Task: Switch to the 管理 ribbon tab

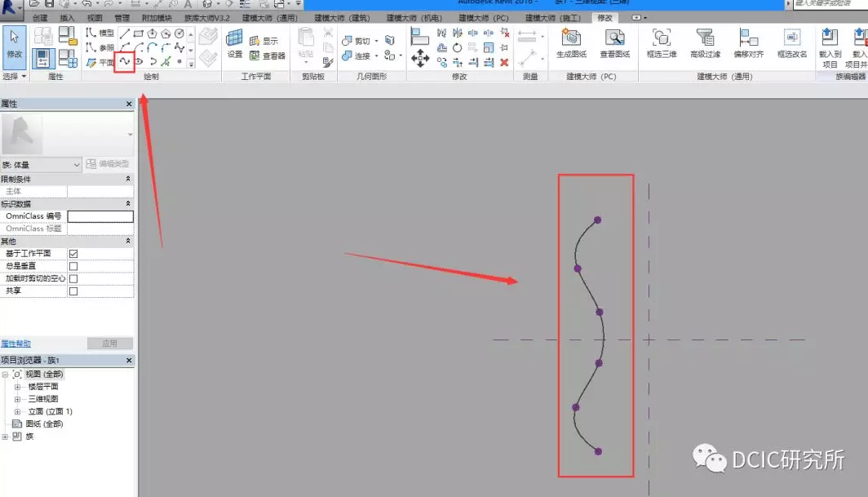Action: (x=122, y=18)
